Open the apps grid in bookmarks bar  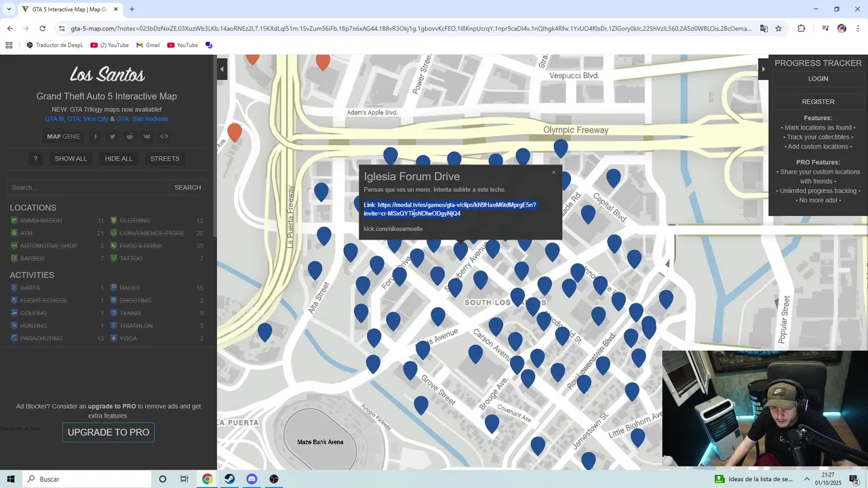(9, 45)
